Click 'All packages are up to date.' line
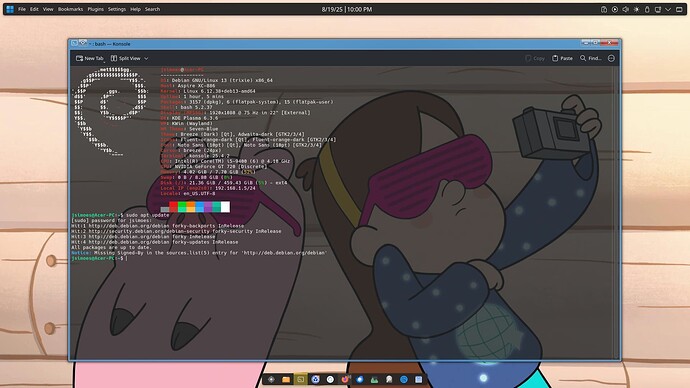The width and height of the screenshot is (690, 388). coord(111,247)
